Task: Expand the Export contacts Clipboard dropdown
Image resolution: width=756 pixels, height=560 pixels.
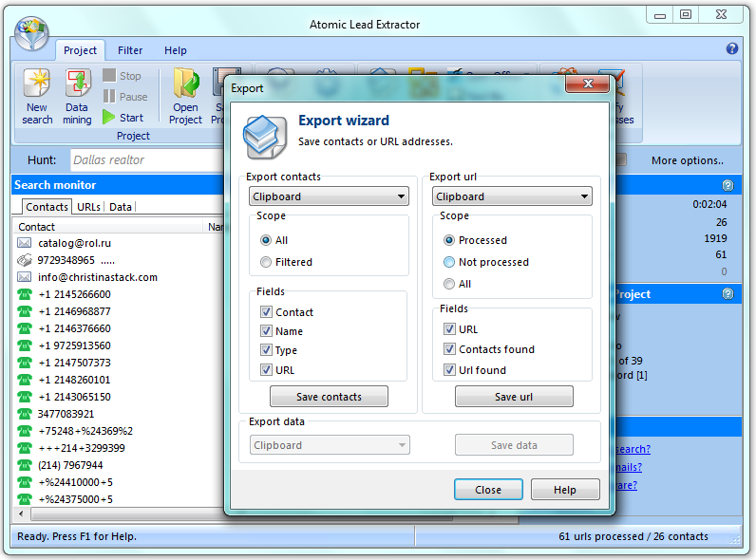Action: coord(329,196)
